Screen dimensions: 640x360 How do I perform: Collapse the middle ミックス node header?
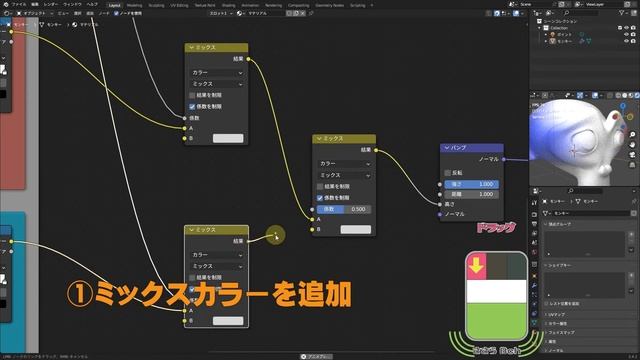pyautogui.click(x=319, y=139)
